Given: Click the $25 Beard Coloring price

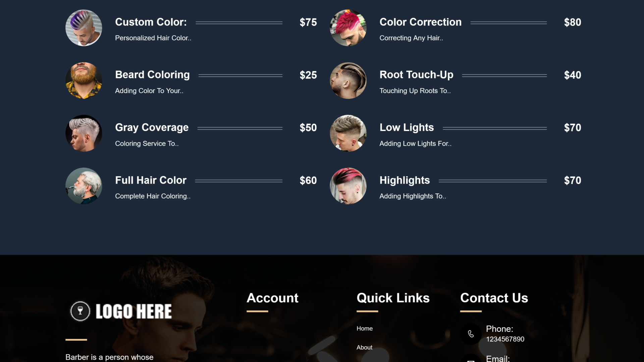Looking at the screenshot, I should [x=308, y=75].
